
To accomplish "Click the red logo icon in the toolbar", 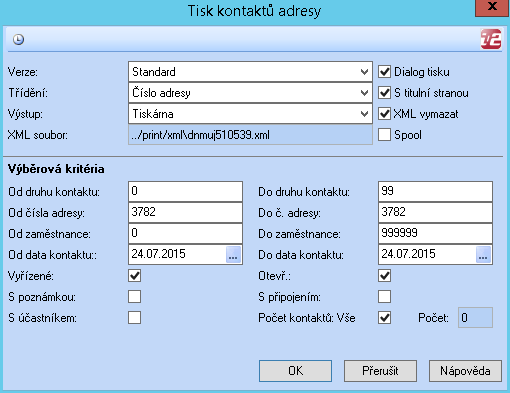I will pos(491,39).
